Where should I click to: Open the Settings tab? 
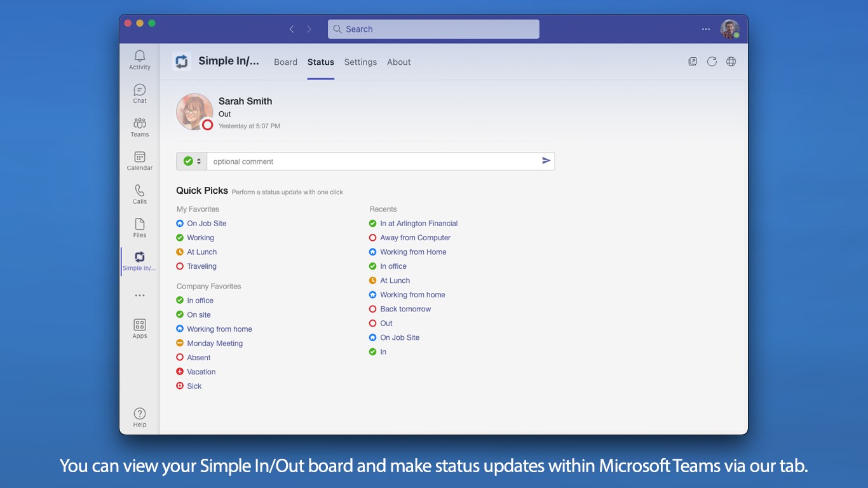click(360, 62)
